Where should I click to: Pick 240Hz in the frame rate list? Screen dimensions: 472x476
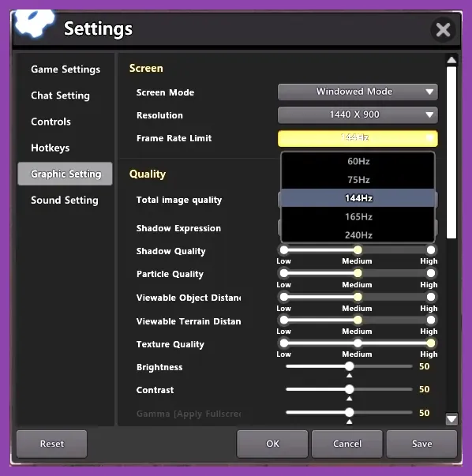click(x=358, y=234)
